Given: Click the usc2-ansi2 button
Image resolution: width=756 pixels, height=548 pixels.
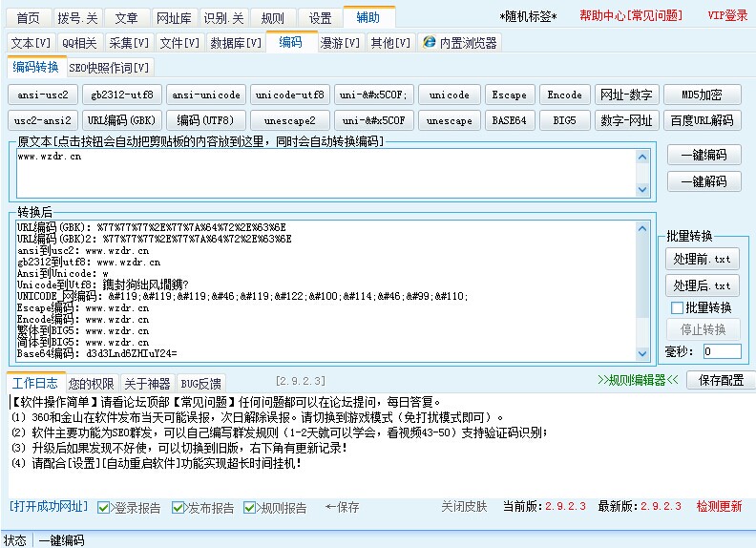Looking at the screenshot, I should click(43, 120).
